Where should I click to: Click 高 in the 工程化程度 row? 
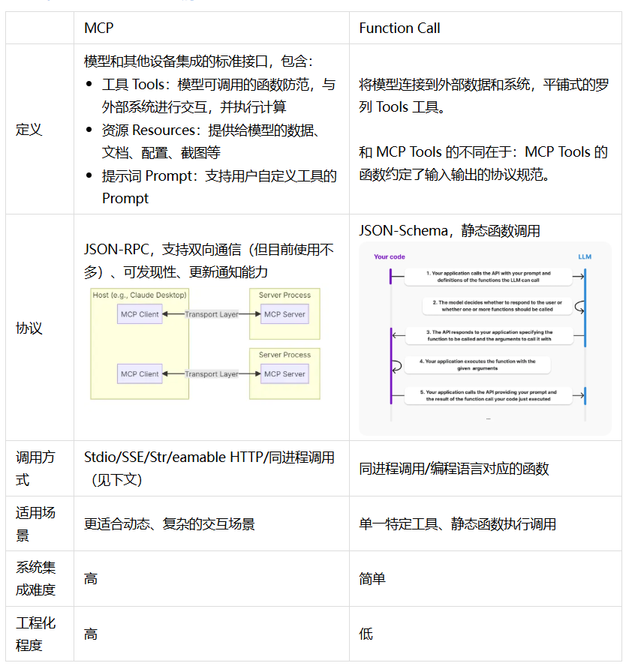(x=91, y=634)
